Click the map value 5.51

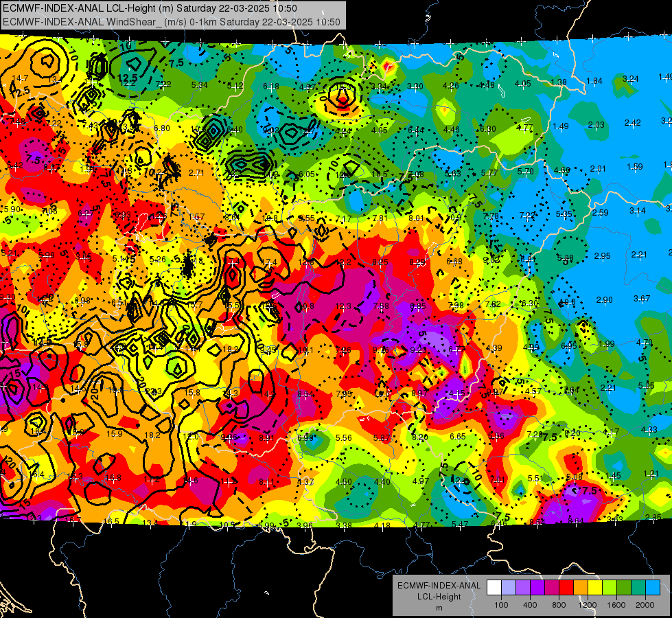(535, 478)
